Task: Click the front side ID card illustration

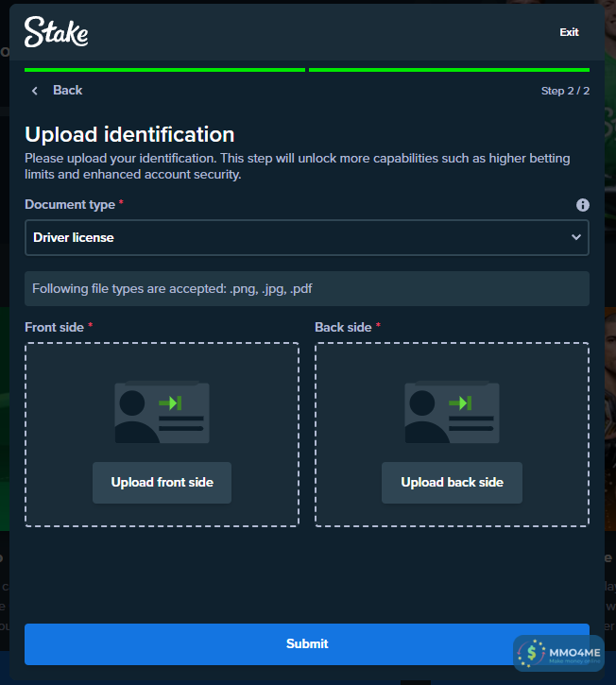Action: 163,412
